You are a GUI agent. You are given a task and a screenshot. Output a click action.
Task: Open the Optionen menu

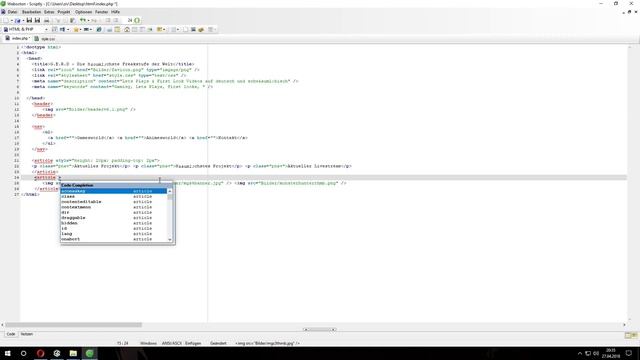coord(83,12)
